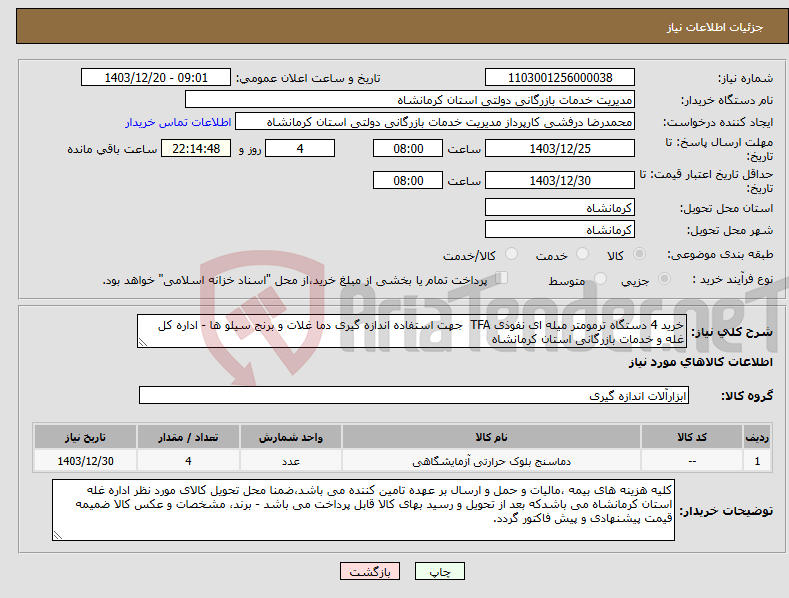The image size is (789, 598).
Task: Select the کالا radio button
Action: pos(639,254)
